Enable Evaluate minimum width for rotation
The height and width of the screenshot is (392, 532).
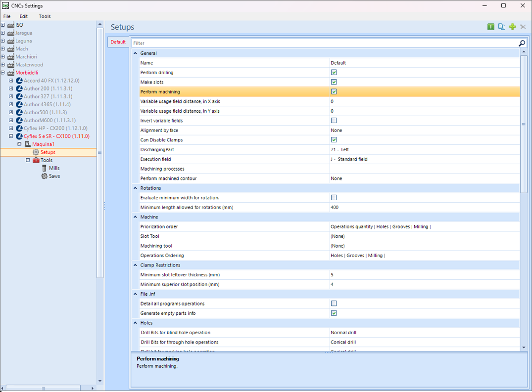pyautogui.click(x=334, y=198)
